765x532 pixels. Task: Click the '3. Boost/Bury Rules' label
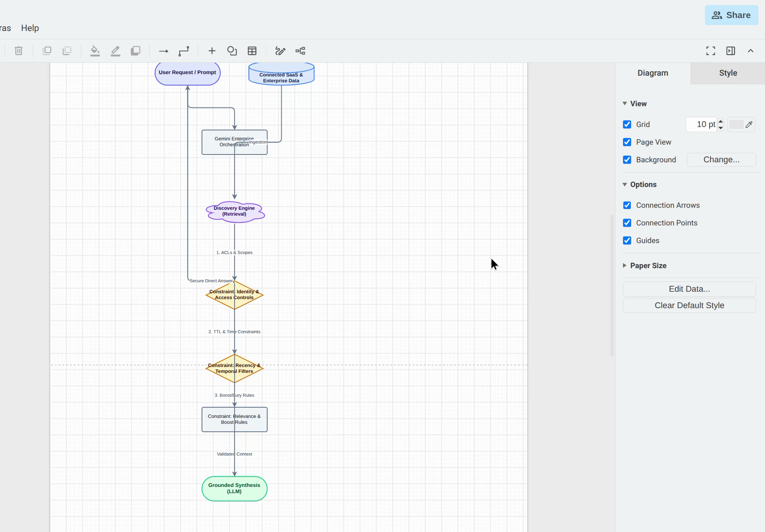[234, 396]
